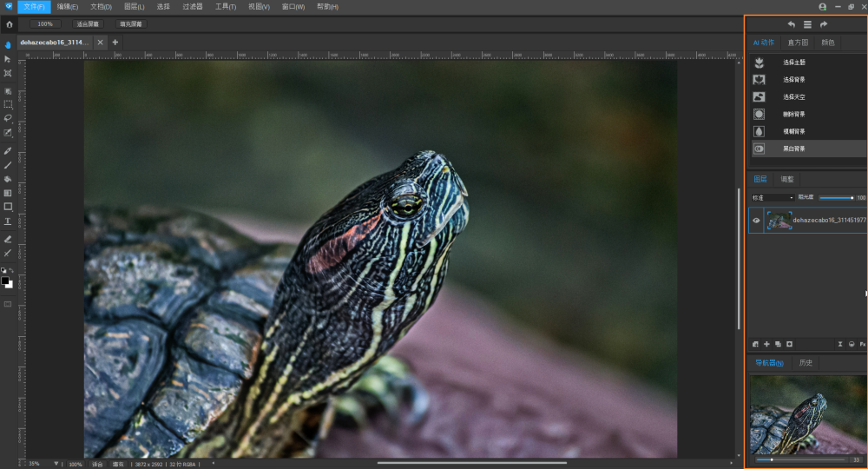The image size is (868, 469).
Task: Click the undo arrow in right panel
Action: [791, 24]
